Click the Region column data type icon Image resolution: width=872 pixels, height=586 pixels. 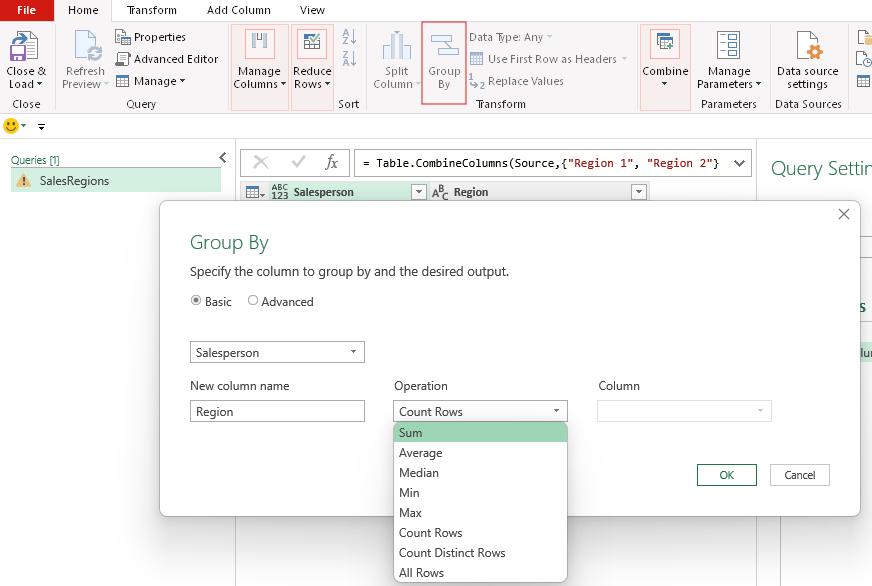[440, 192]
